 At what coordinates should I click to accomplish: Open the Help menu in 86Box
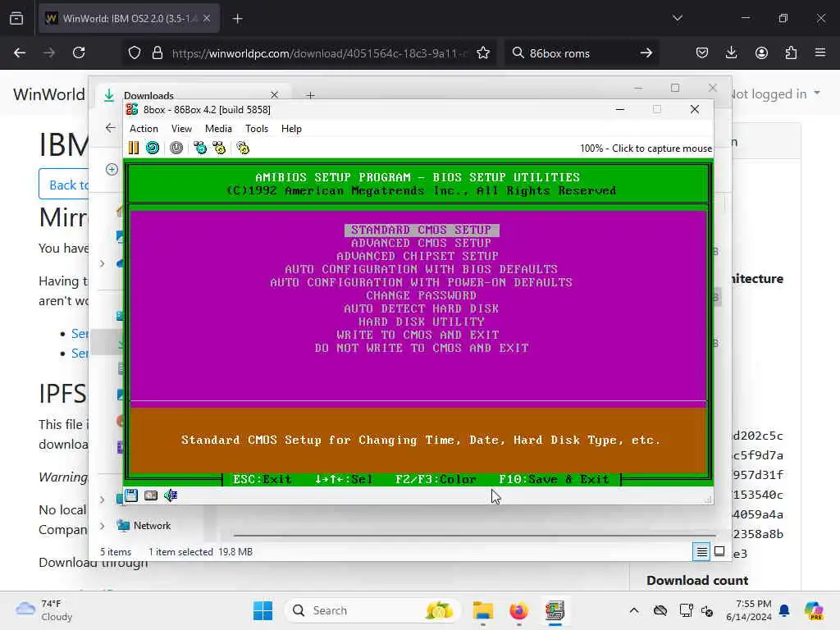click(291, 129)
